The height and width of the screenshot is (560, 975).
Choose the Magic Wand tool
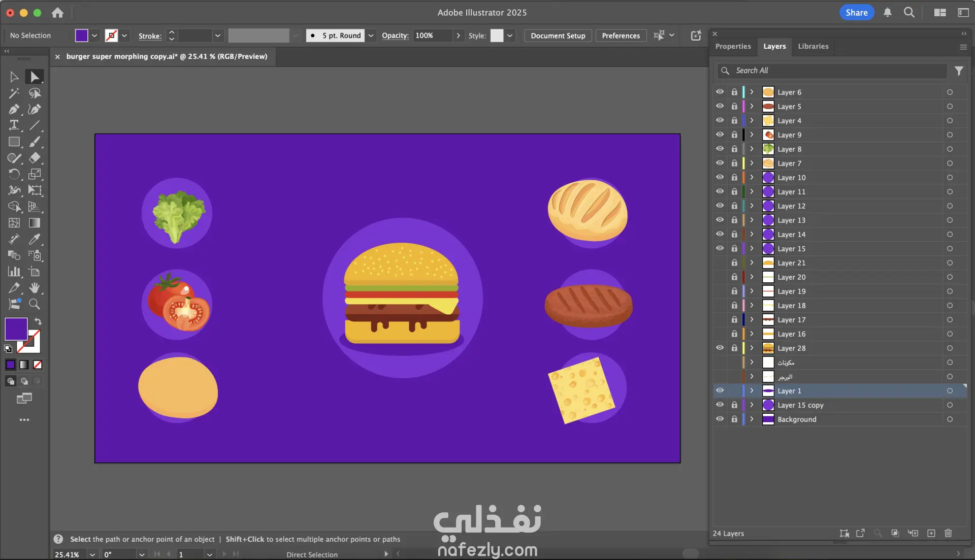[14, 93]
